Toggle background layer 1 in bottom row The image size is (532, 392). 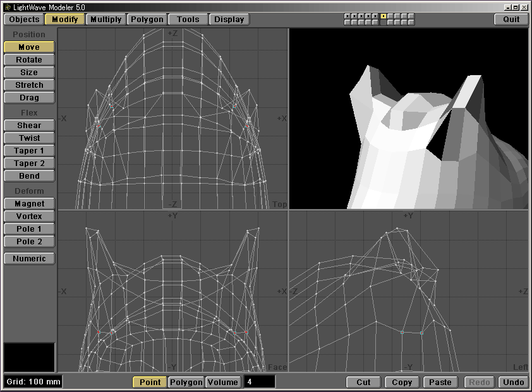point(348,23)
